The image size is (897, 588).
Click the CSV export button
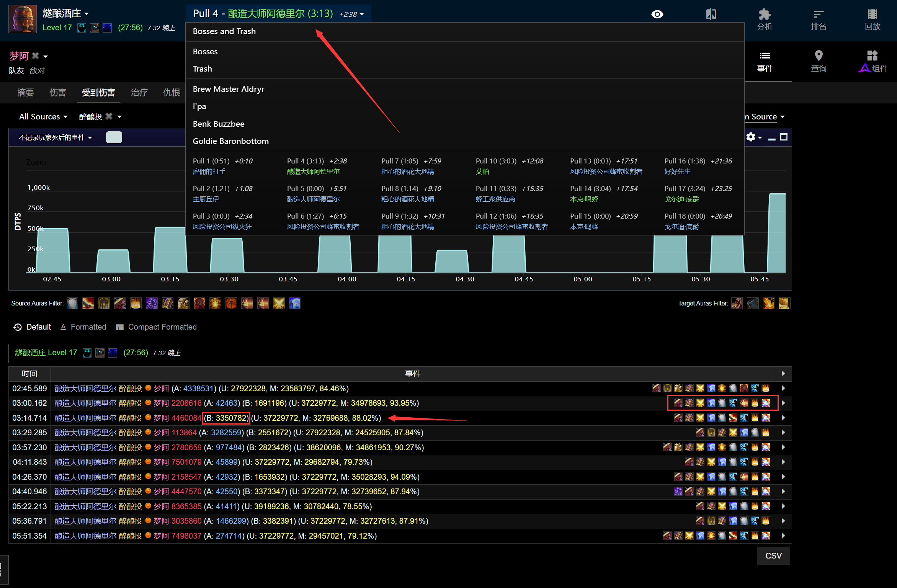tap(773, 555)
